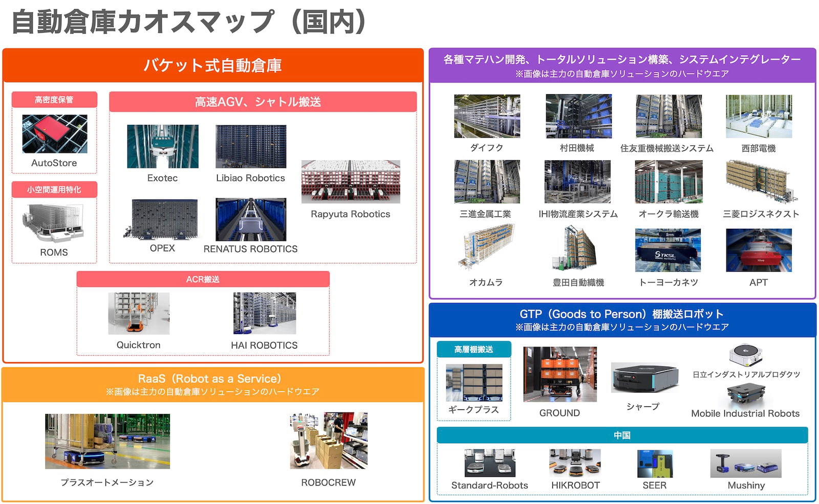Click the ギークプラス shelf image

click(474, 383)
